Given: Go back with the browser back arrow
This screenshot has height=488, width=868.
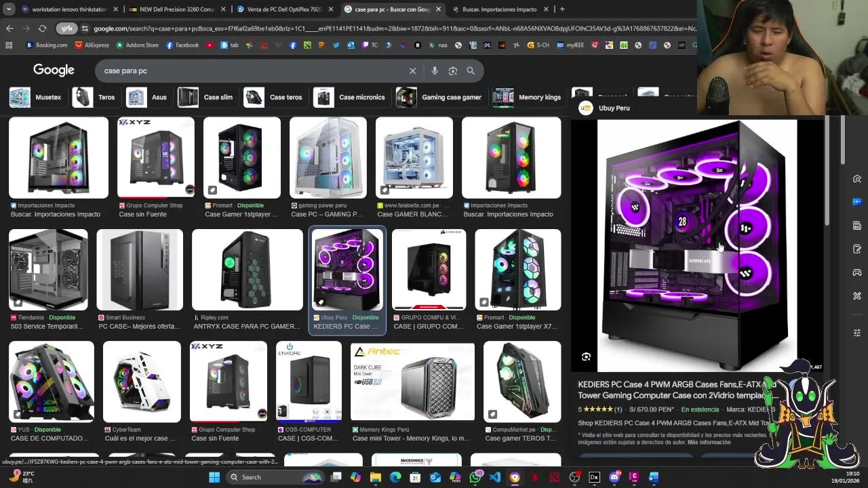Looking at the screenshot, I should (9, 28).
